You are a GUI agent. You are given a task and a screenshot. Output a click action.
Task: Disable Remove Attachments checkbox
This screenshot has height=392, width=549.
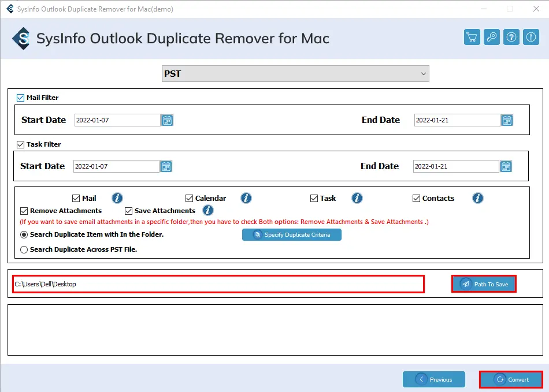click(24, 211)
